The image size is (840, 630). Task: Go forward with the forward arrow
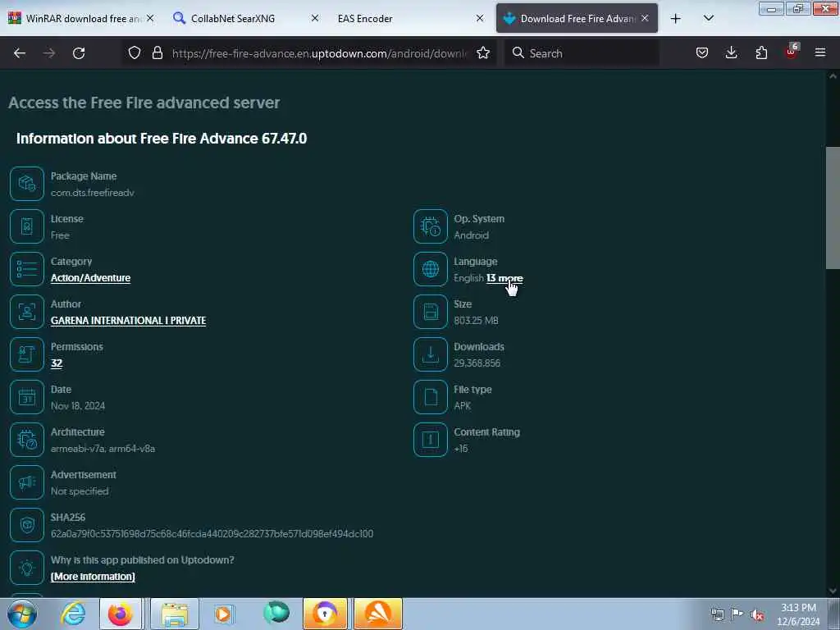point(49,53)
